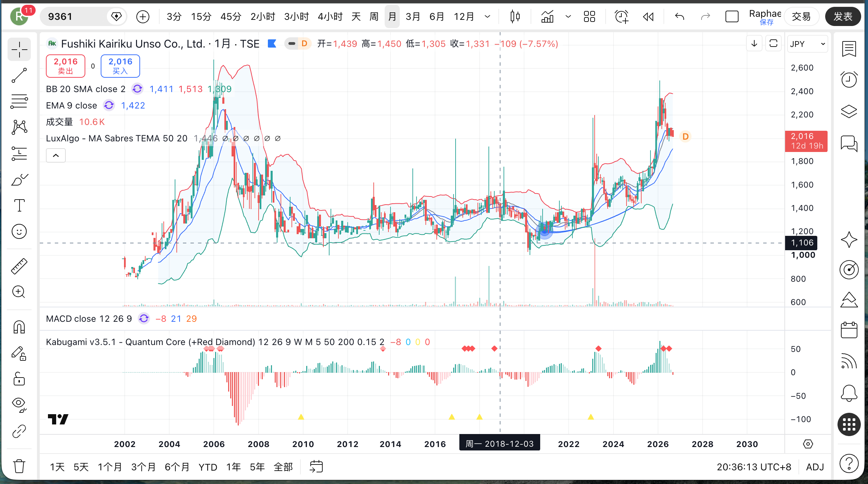Open the compare or add symbol button

[143, 16]
